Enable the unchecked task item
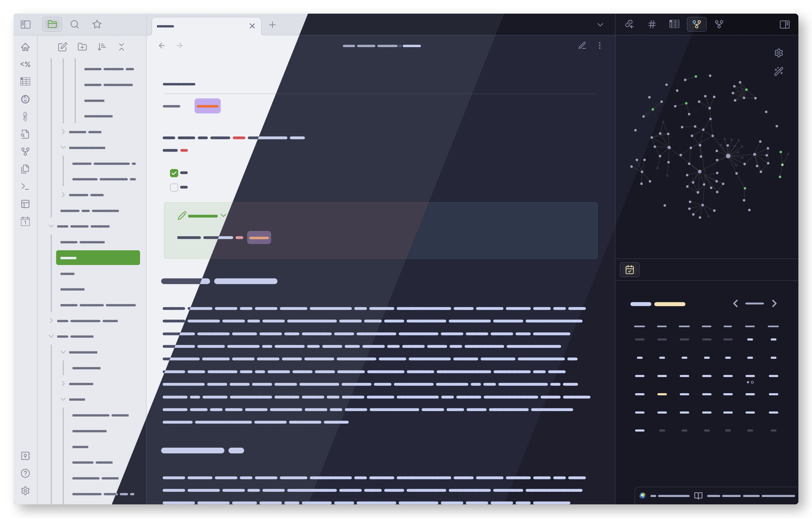The image size is (812, 518). (x=174, y=187)
